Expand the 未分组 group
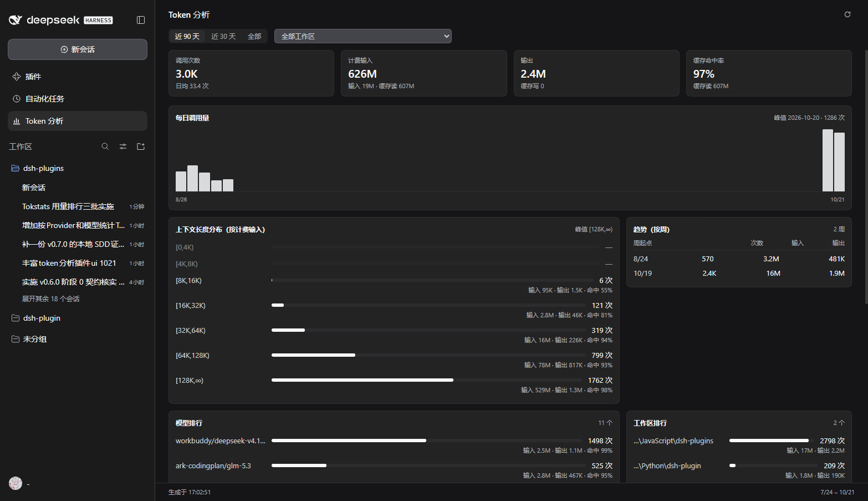The image size is (868, 501). 78,339
